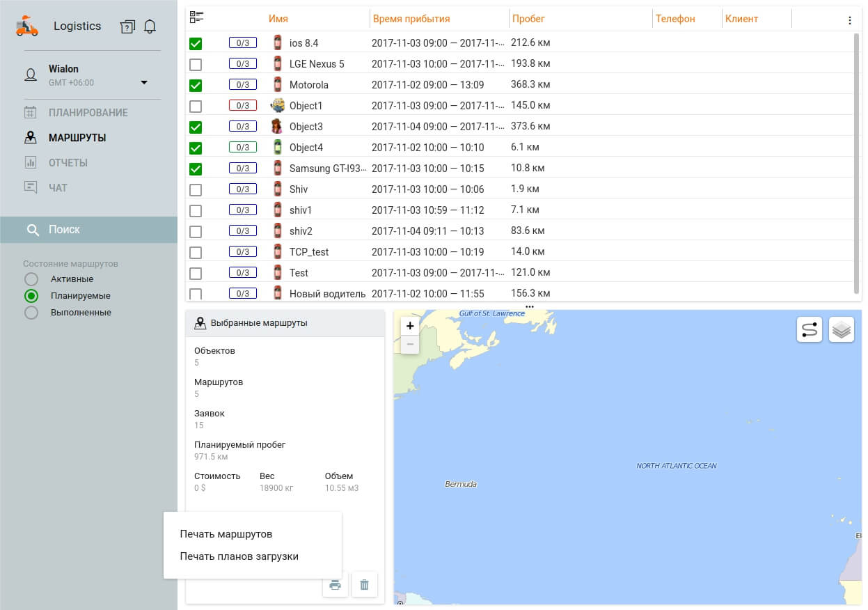Open the map layers icon
This screenshot has height=610, width=868.
point(842,329)
